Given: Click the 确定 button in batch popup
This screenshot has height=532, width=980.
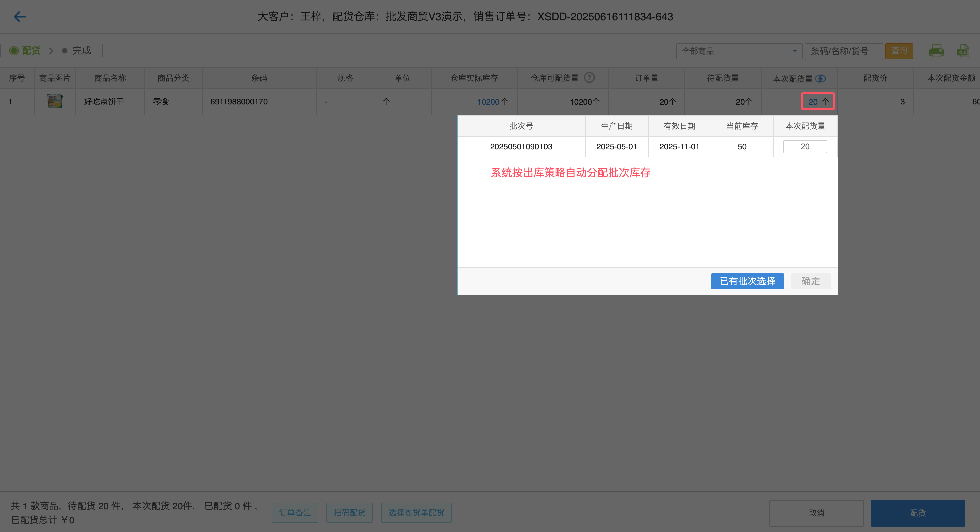Looking at the screenshot, I should tap(810, 281).
